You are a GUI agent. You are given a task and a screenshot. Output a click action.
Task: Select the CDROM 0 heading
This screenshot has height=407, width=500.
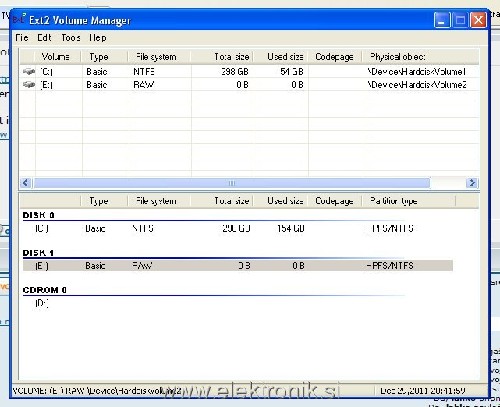[45, 290]
